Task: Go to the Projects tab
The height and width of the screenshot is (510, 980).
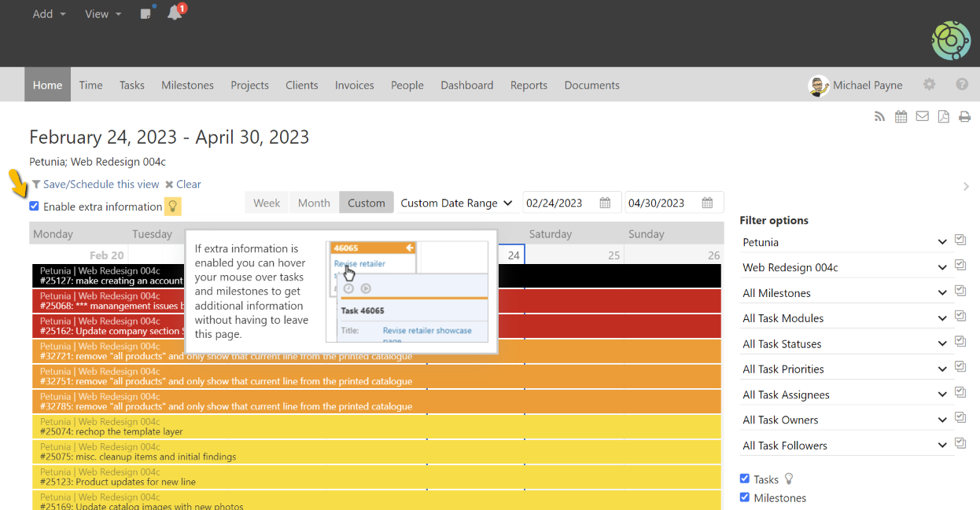Action: (249, 85)
